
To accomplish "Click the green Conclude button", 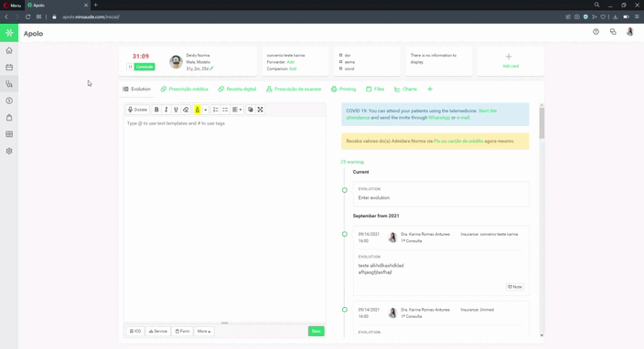I will [x=145, y=67].
